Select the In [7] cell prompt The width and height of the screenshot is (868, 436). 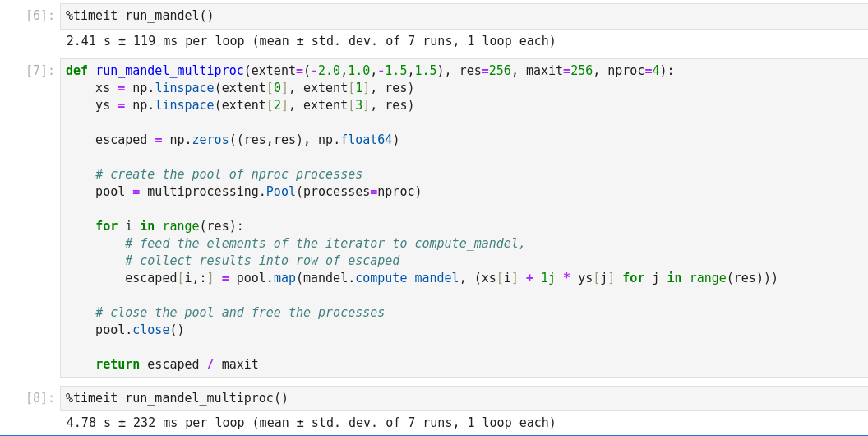pos(39,71)
